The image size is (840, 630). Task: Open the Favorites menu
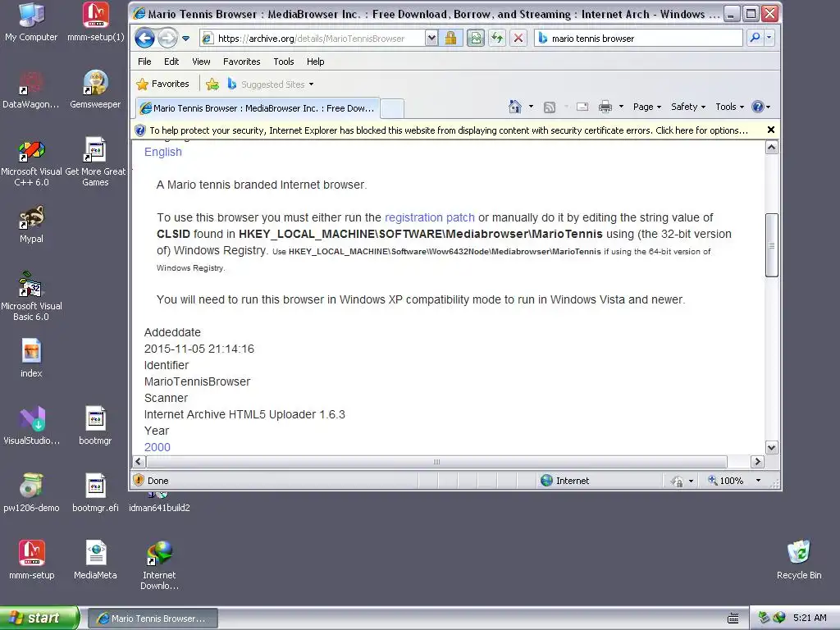click(x=242, y=62)
